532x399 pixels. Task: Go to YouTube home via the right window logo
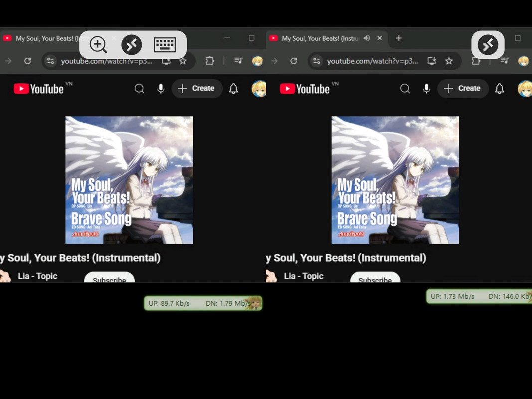tap(305, 89)
